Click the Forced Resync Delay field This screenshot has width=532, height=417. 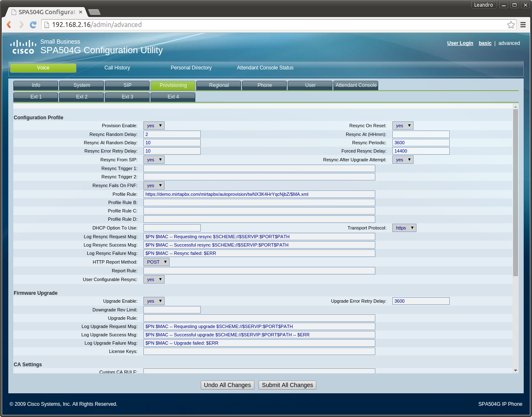[421, 151]
